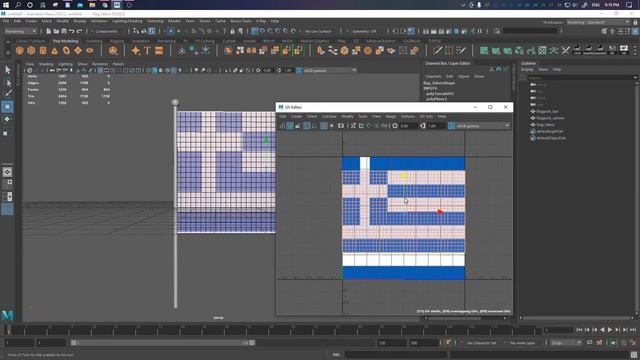Click the playback Range Slider bar
The height and width of the screenshot is (360, 640).
(x=162, y=343)
